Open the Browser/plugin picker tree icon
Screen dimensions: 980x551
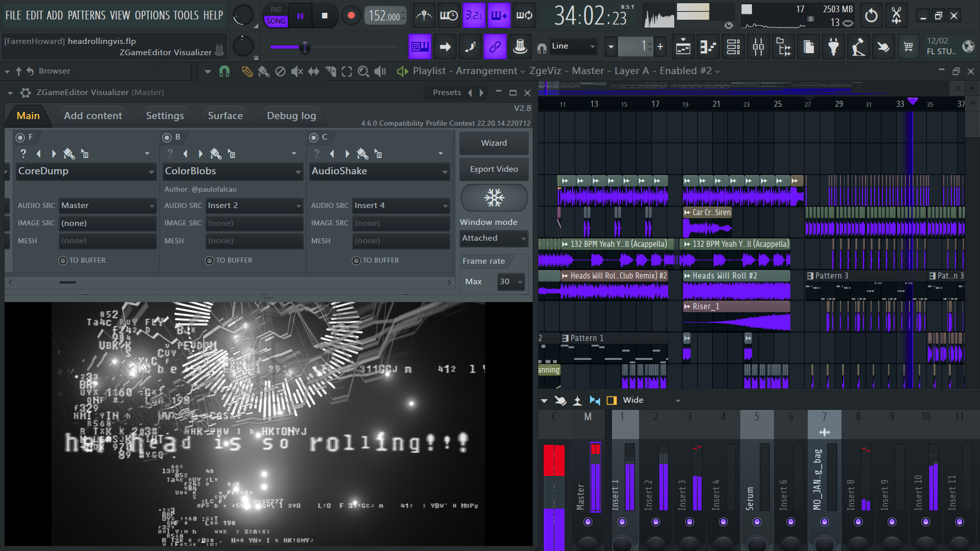(x=784, y=47)
